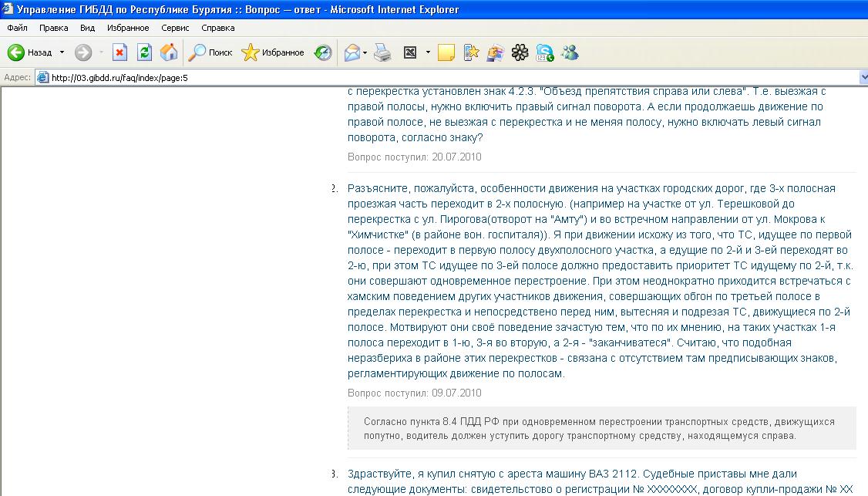
Task: Open Skype from the toolbar icon
Action: pos(543,52)
